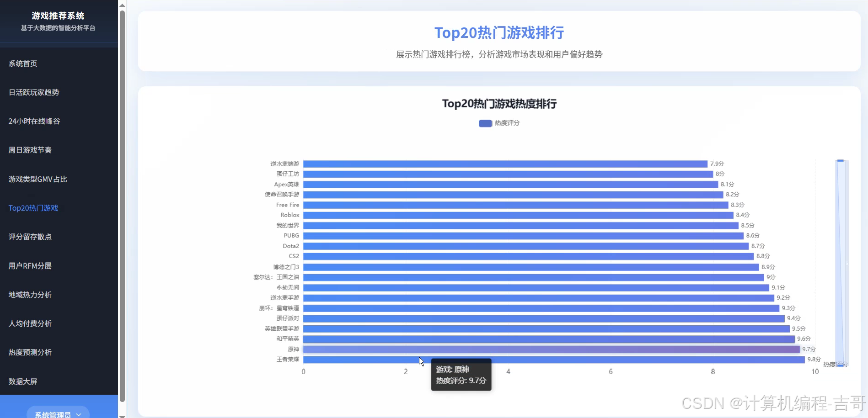Toggle the 热度评分 legend series

[499, 123]
